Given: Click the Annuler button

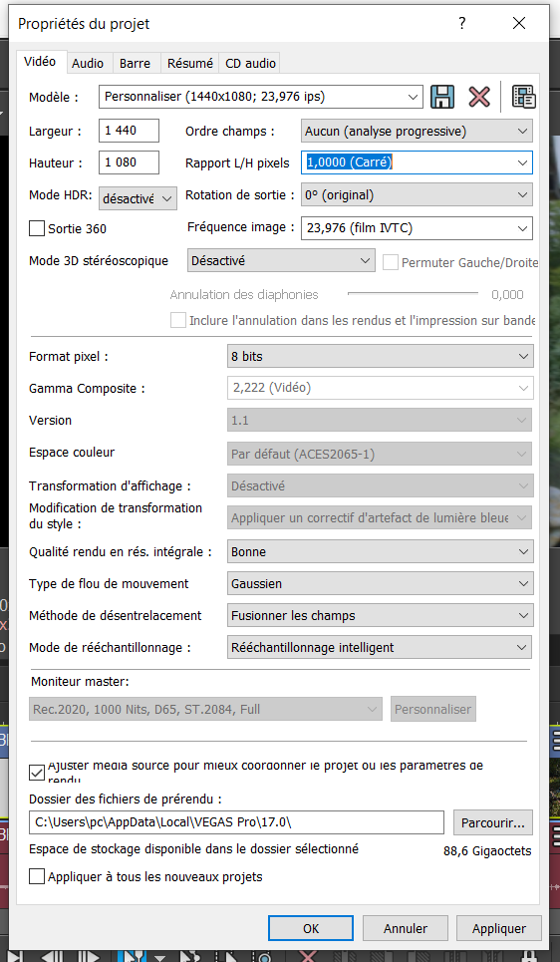Looking at the screenshot, I should 406,928.
